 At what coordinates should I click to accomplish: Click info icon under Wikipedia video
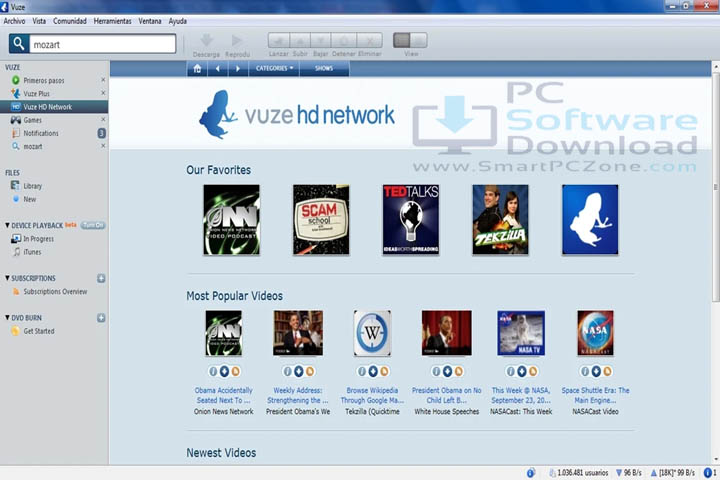tap(362, 371)
